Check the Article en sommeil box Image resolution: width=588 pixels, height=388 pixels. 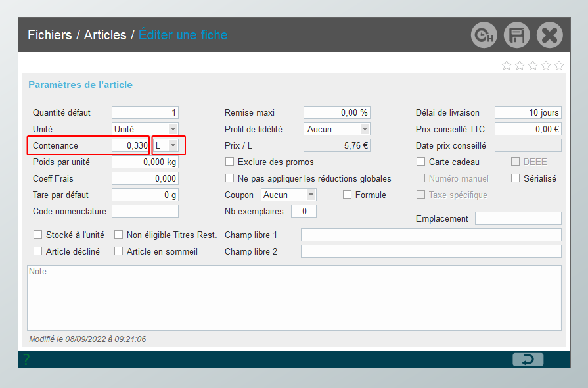120,251
